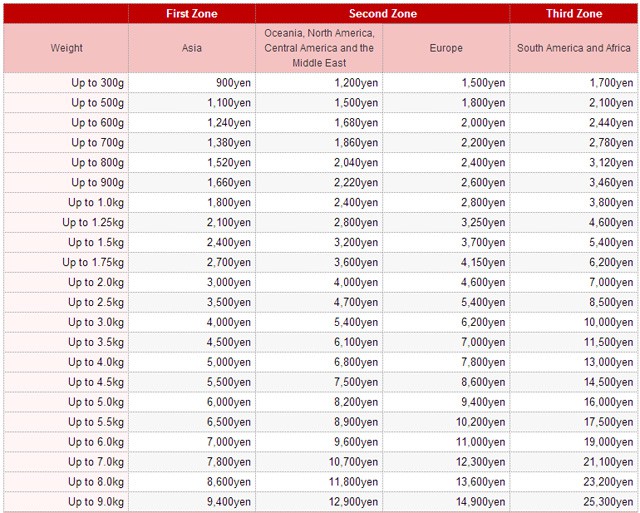
Task: Click Europe price 1,800yen for 500g
Action: click(x=483, y=103)
